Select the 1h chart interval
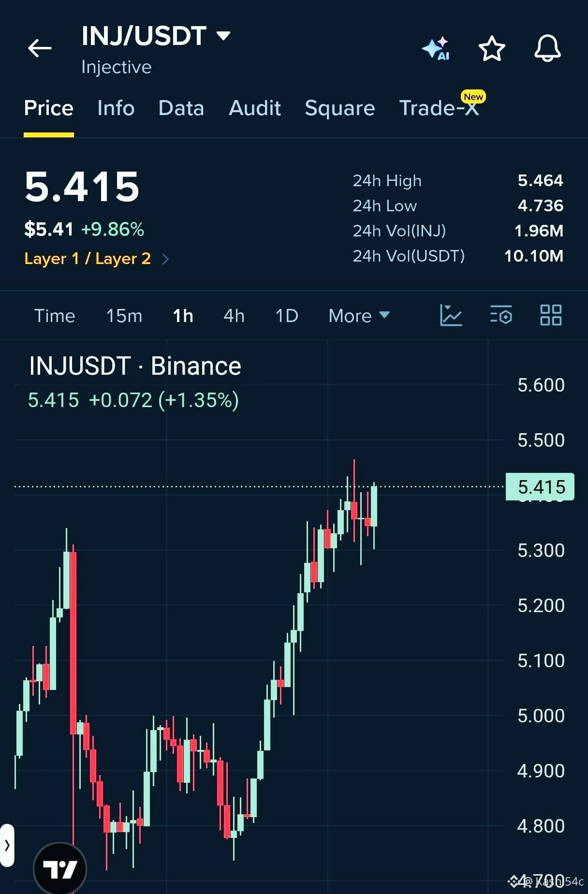 tap(183, 316)
